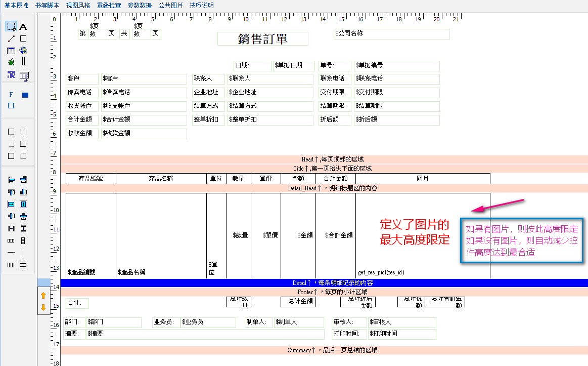Screen dimensions: 588x366
Task: Pick the barcode tool with vertical bars
Action: click(x=23, y=62)
